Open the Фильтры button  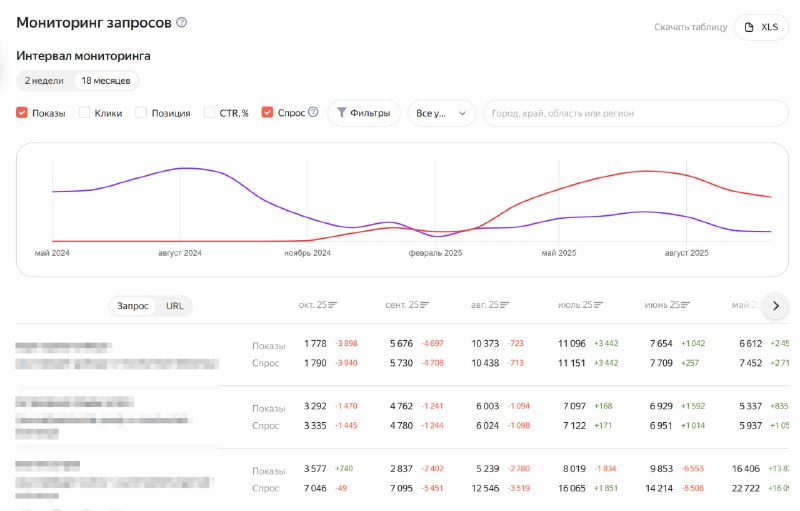click(364, 113)
